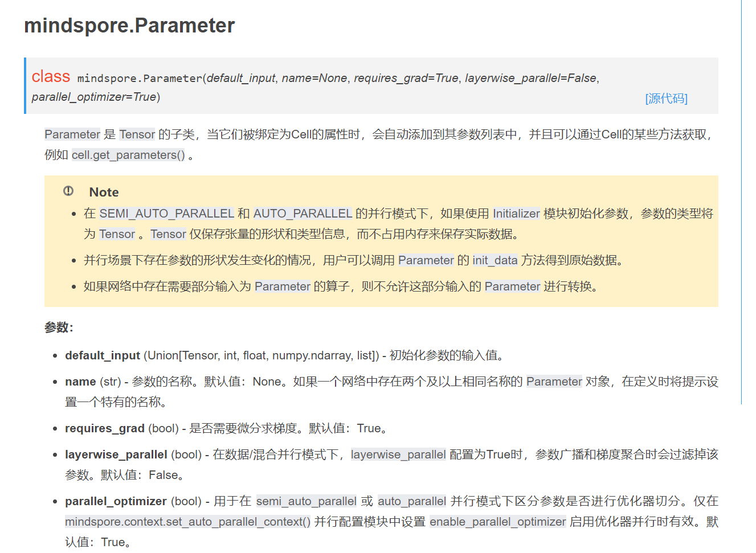Click SEMI_AUTO_PARALLEL in the note
The height and width of the screenshot is (553, 756).
(x=166, y=214)
